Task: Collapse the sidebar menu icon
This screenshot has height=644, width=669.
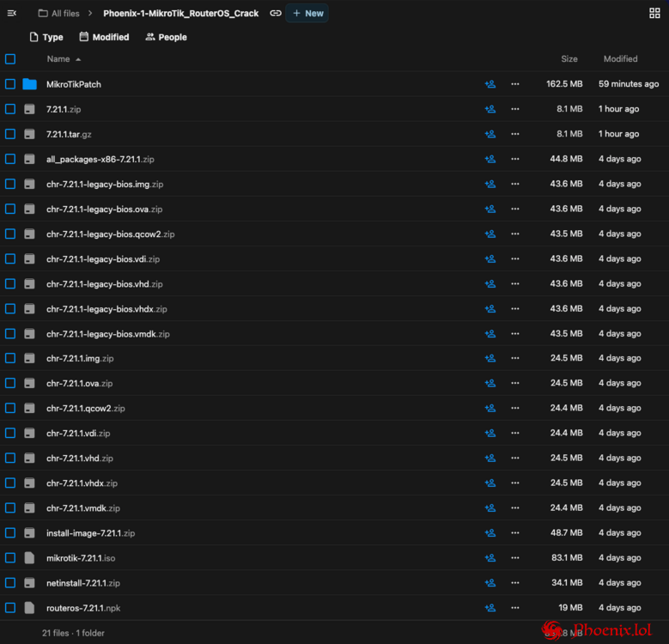Action: pos(11,13)
